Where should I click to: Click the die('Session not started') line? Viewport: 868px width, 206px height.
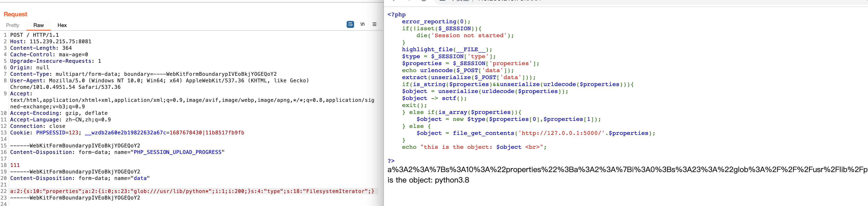tap(465, 35)
